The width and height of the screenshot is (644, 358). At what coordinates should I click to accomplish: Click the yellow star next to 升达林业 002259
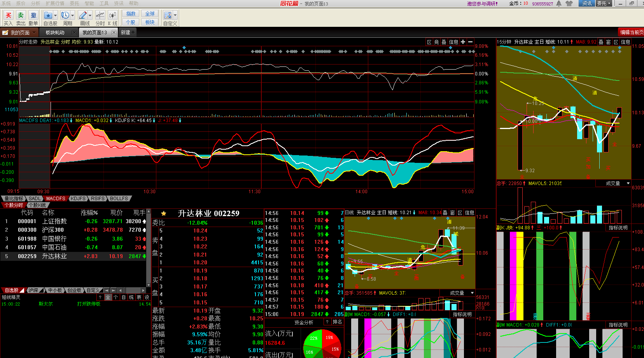pyautogui.click(x=163, y=213)
